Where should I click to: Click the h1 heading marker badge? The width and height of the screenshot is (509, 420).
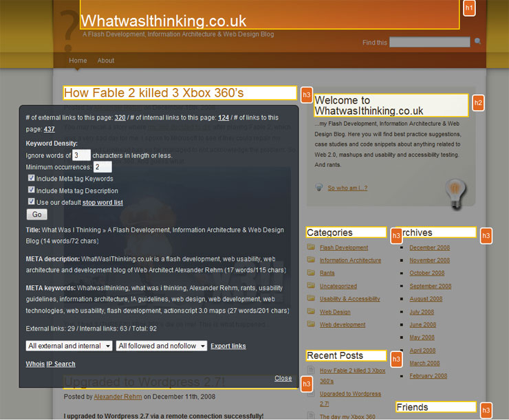coord(469,8)
